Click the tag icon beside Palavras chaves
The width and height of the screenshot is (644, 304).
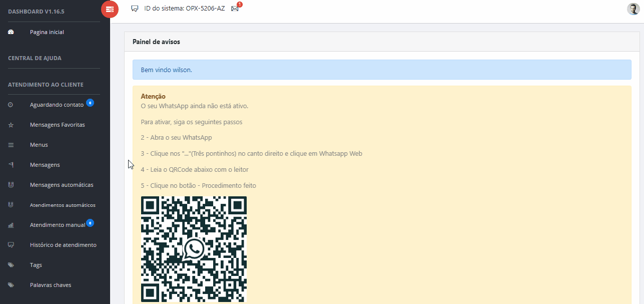coord(11,285)
